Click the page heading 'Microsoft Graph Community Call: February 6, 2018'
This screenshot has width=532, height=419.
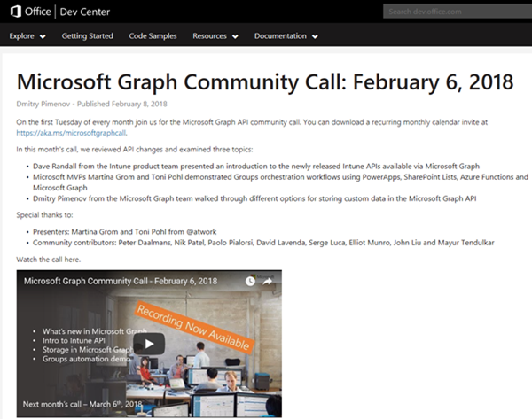(x=265, y=82)
